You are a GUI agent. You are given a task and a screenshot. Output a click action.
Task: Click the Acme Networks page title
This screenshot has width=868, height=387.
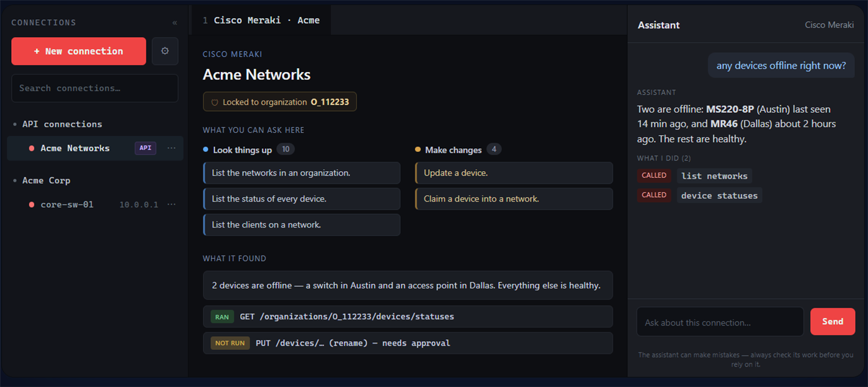point(256,74)
